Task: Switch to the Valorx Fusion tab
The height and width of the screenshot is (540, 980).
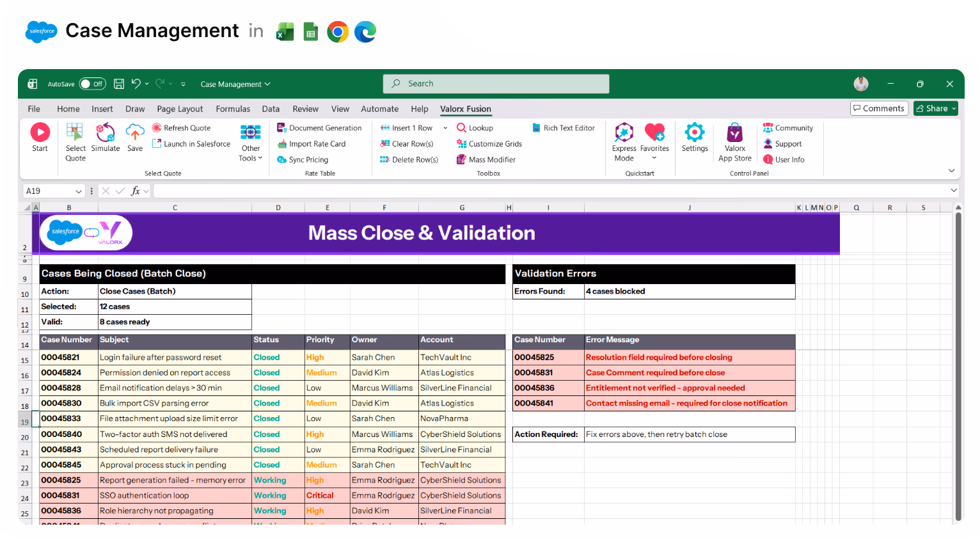Action: coord(466,109)
